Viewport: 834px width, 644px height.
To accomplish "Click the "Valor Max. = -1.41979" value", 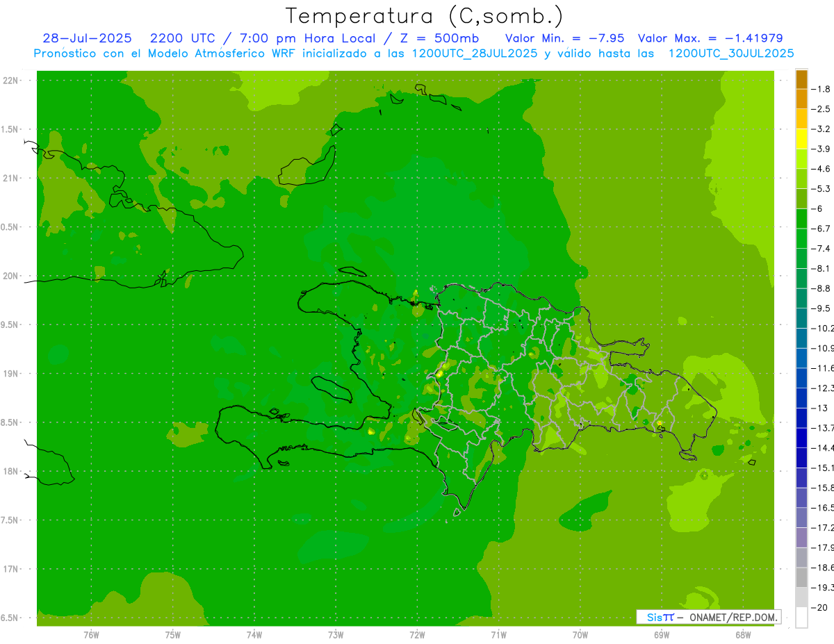I will tap(710, 38).
